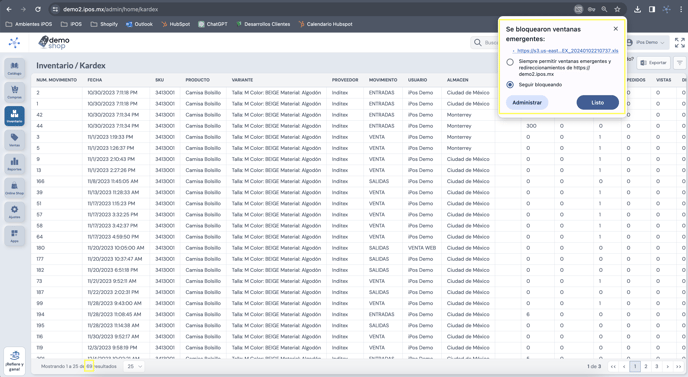Bookmark this page with the star icon
The image size is (688, 377).
point(617,9)
